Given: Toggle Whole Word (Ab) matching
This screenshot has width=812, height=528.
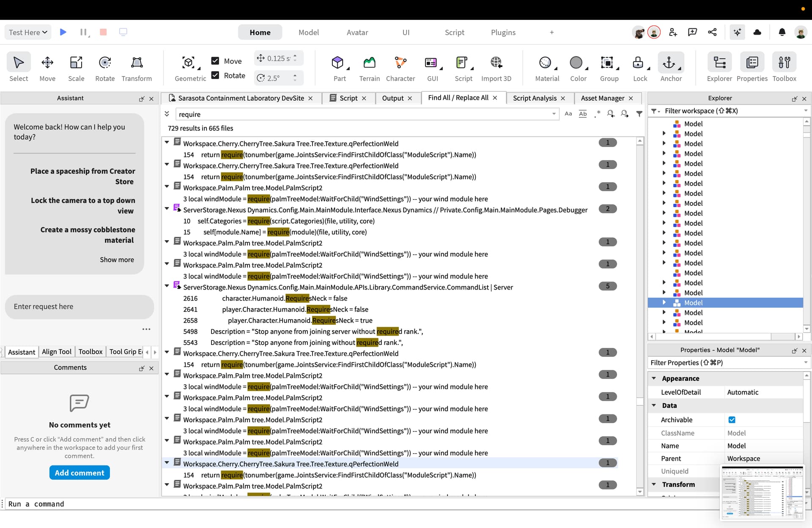Looking at the screenshot, I should point(583,114).
